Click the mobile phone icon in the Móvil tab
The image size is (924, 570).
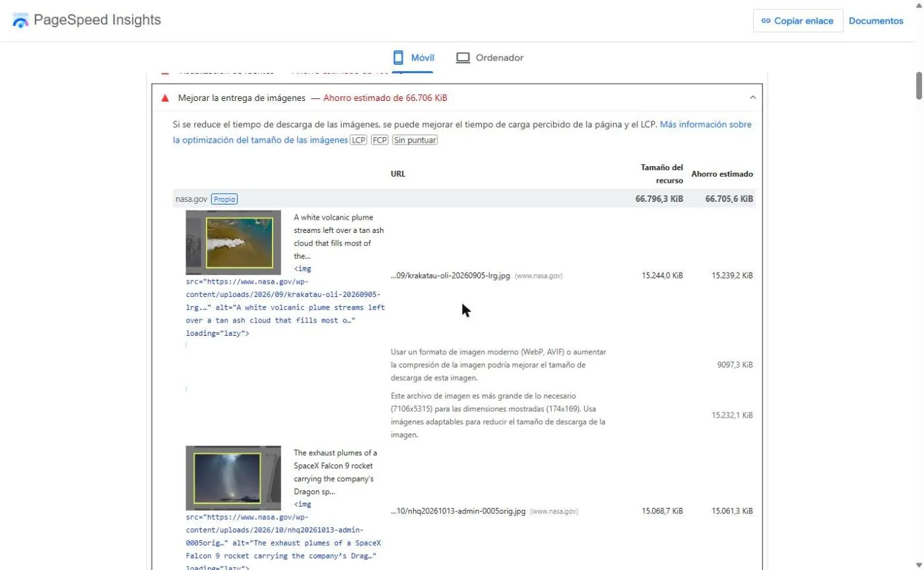pos(398,57)
